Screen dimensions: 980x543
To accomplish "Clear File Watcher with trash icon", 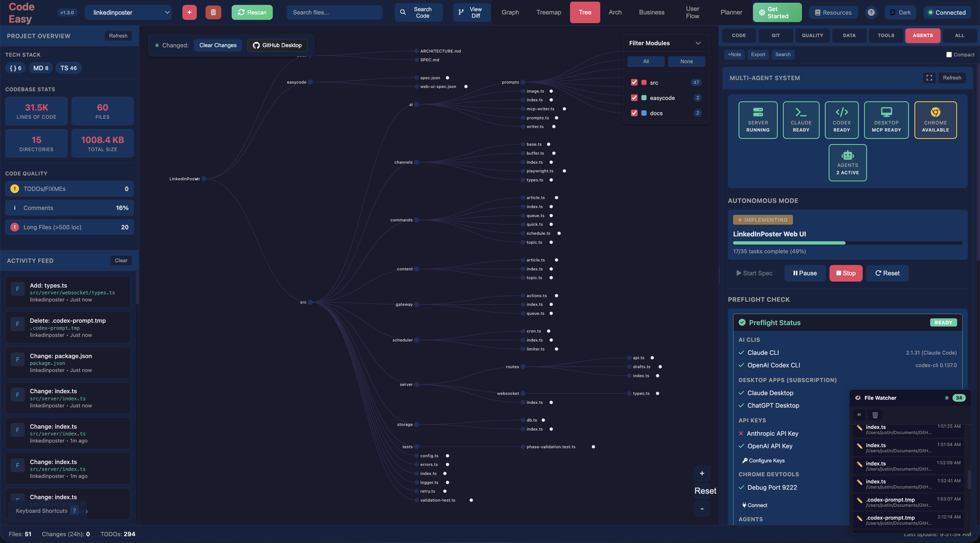I will [x=875, y=415].
